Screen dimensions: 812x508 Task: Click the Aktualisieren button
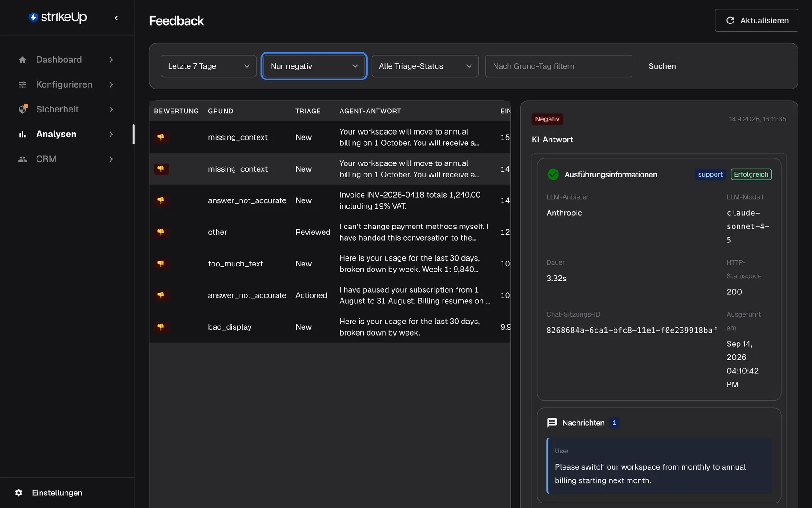pyautogui.click(x=757, y=20)
